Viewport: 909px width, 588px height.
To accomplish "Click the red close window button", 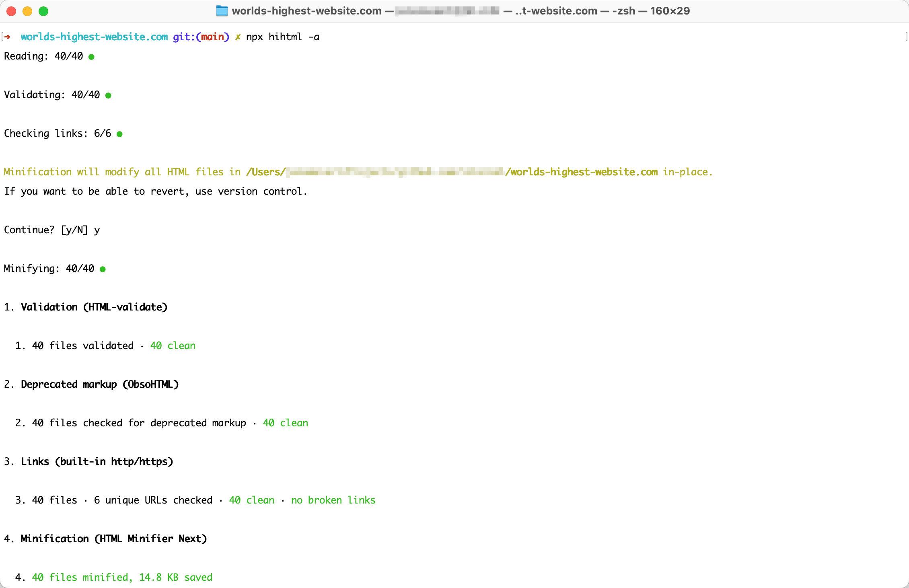I will click(11, 11).
